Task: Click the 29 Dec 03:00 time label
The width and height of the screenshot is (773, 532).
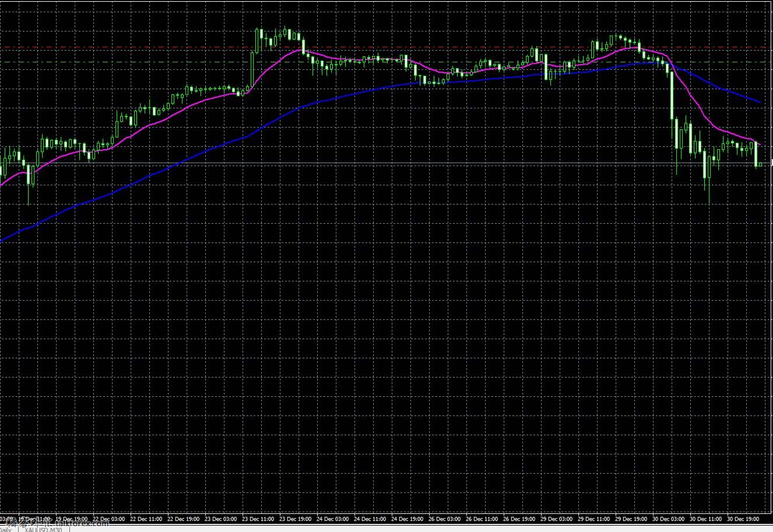Action: (x=557, y=519)
